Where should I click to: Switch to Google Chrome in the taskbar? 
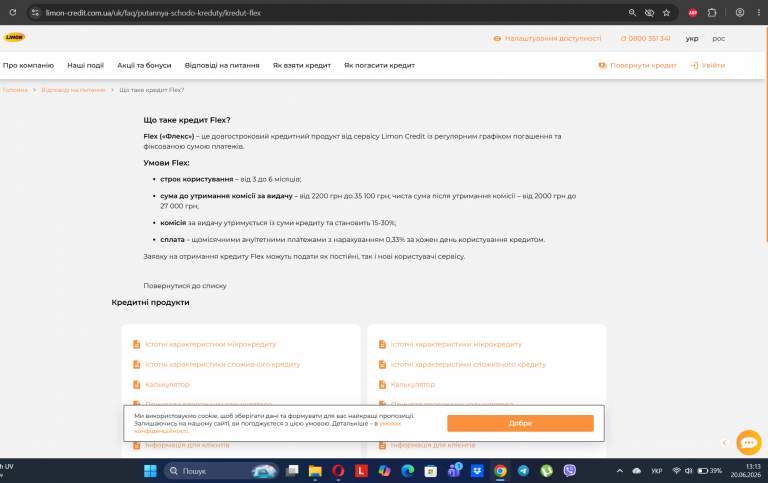(x=500, y=471)
